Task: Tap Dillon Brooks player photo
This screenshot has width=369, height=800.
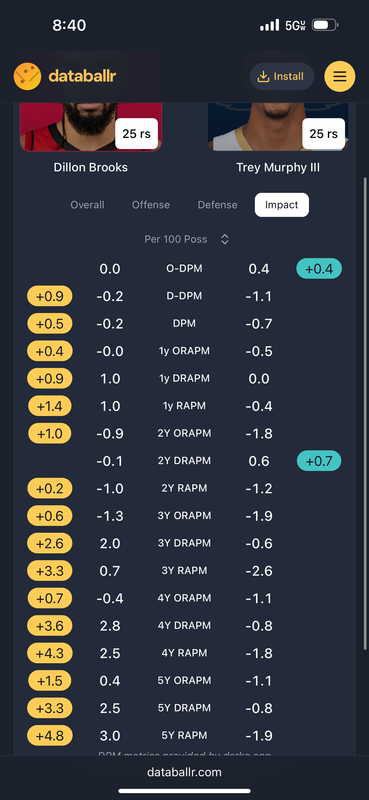Action: click(x=91, y=126)
